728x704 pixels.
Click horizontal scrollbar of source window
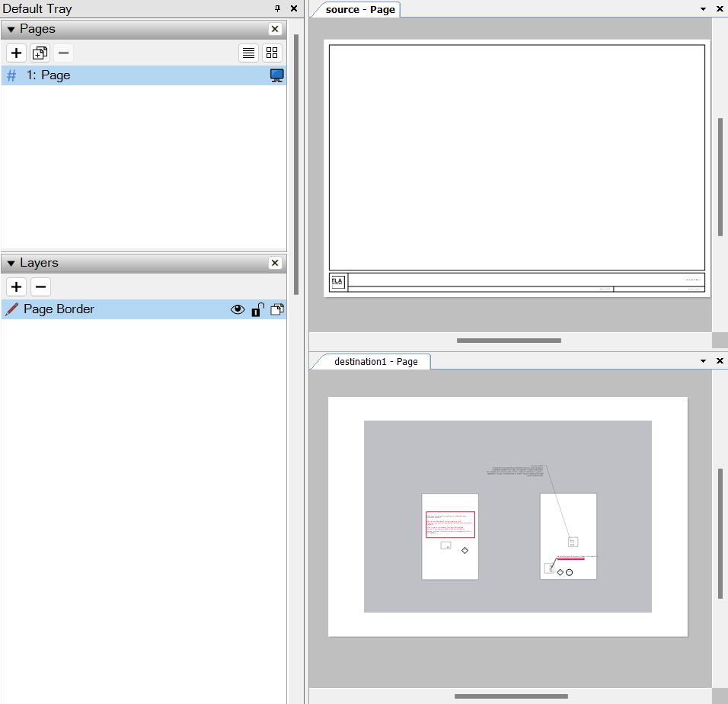coord(509,341)
